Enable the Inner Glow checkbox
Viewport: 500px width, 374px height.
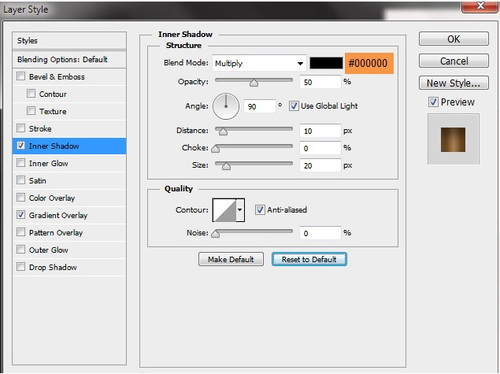[x=21, y=163]
